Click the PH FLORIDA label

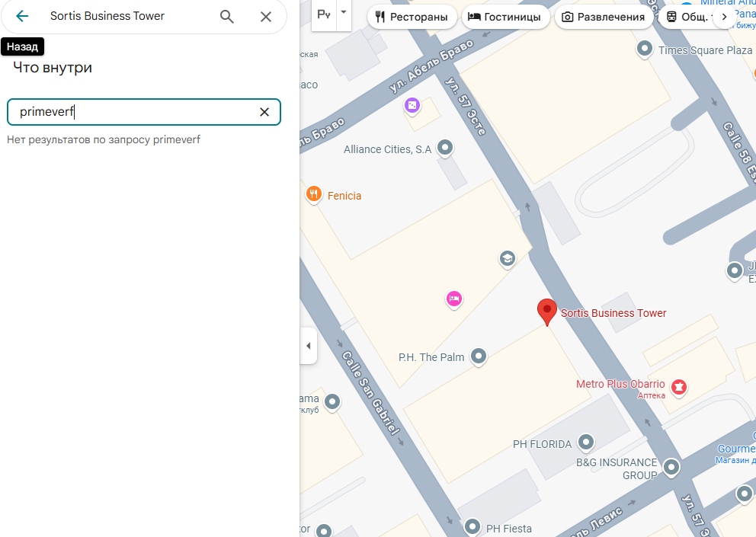[542, 444]
